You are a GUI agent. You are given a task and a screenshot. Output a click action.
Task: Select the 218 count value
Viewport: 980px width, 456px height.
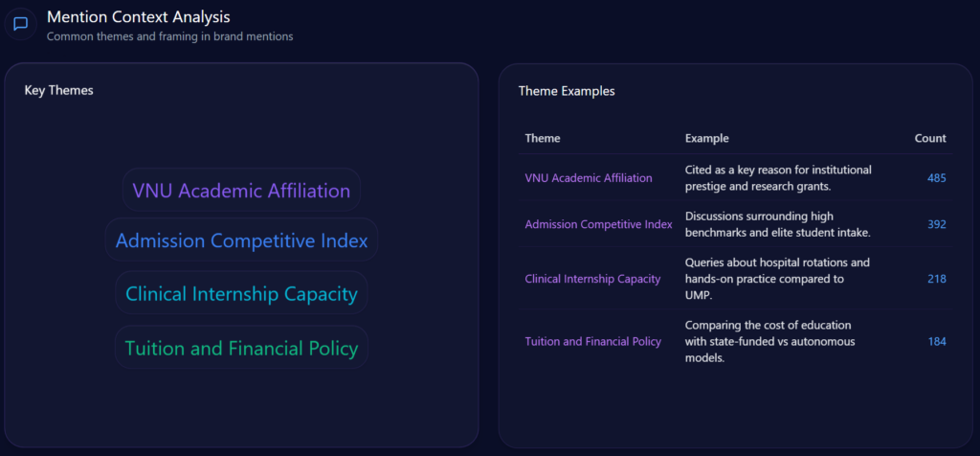point(936,279)
